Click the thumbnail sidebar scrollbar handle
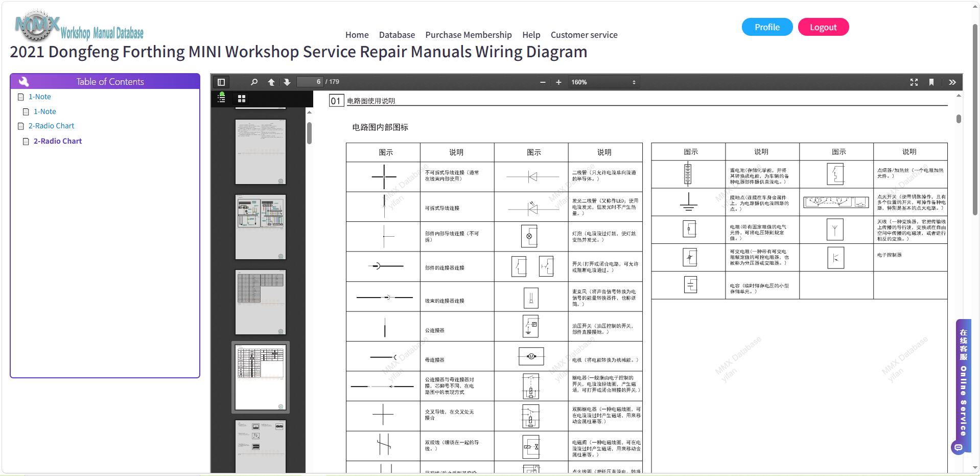 tap(309, 133)
